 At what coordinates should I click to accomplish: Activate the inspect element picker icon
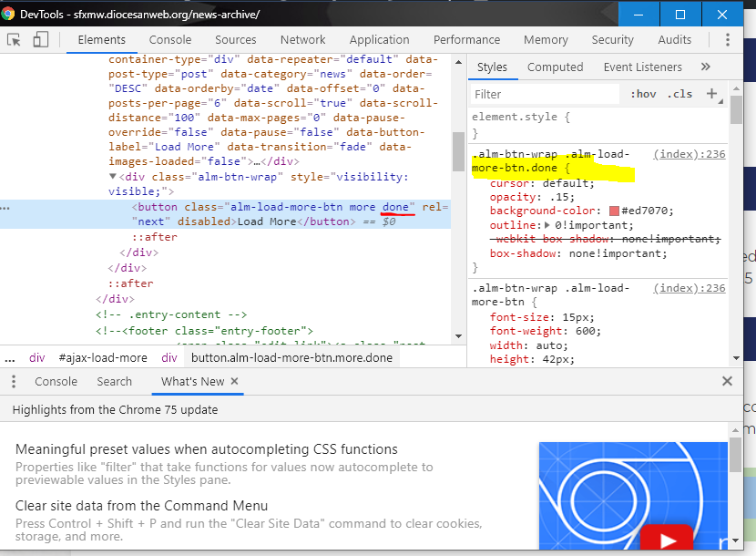coord(15,40)
